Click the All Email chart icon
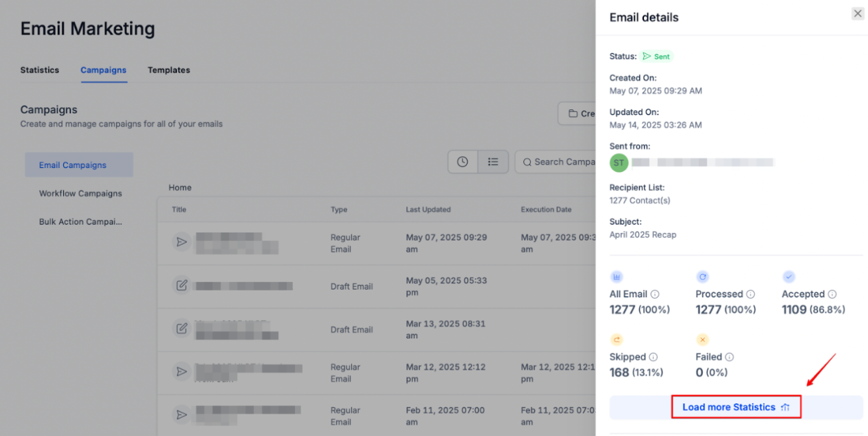Image resolution: width=868 pixels, height=436 pixels. [x=616, y=277]
